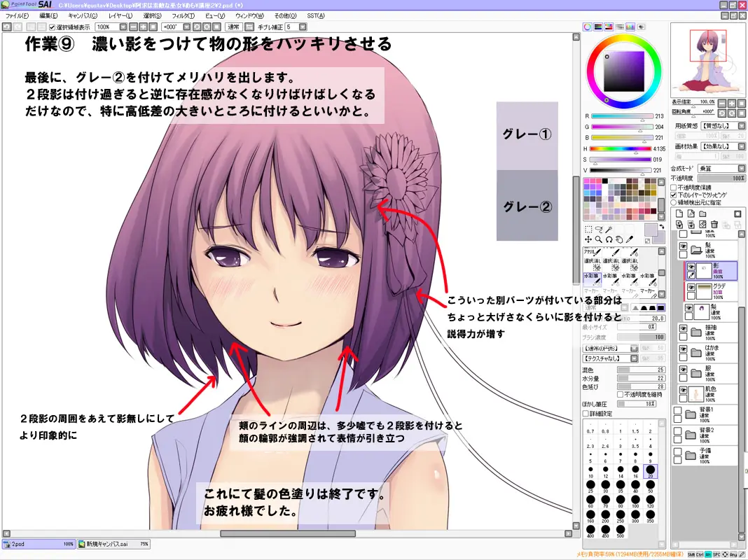Open the rotation +000° dropdown
The image size is (748, 560).
coord(187,27)
